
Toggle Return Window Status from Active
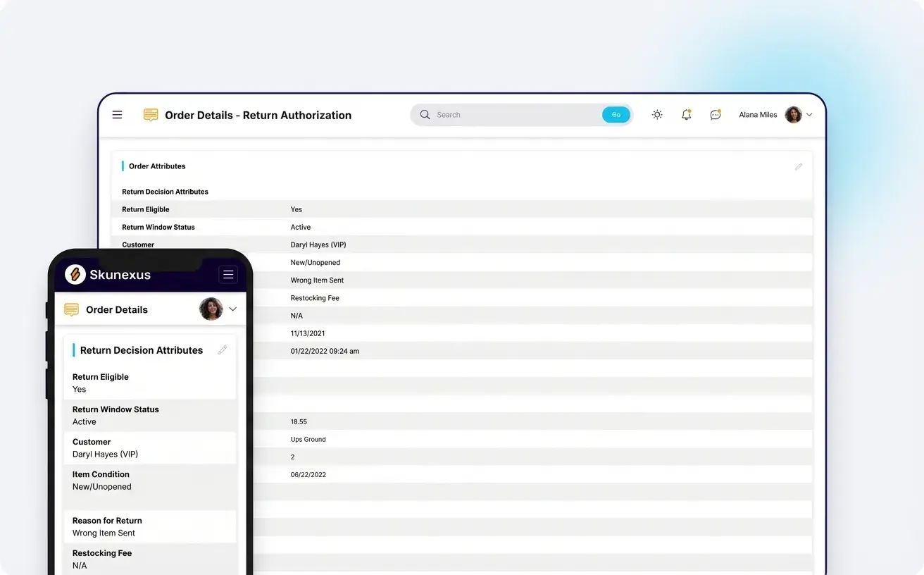(x=300, y=227)
